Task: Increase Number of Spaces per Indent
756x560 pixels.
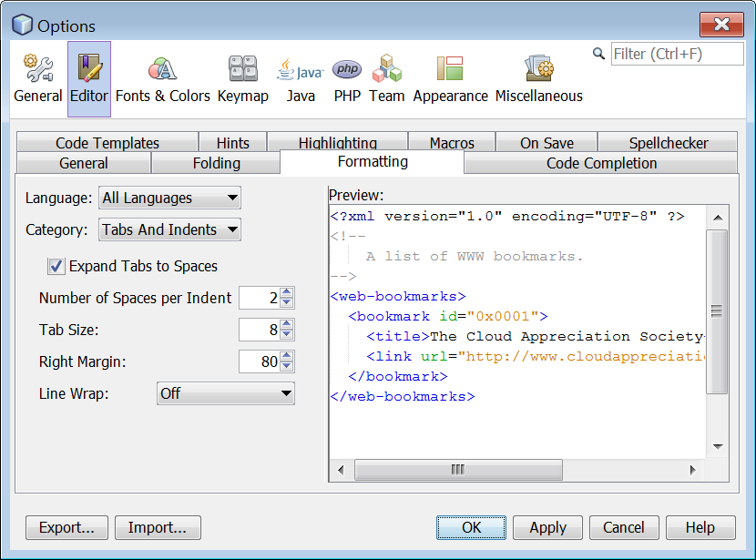Action: pos(287,292)
